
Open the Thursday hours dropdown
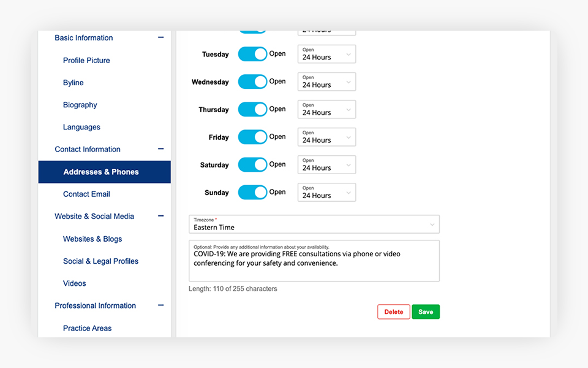click(x=326, y=109)
